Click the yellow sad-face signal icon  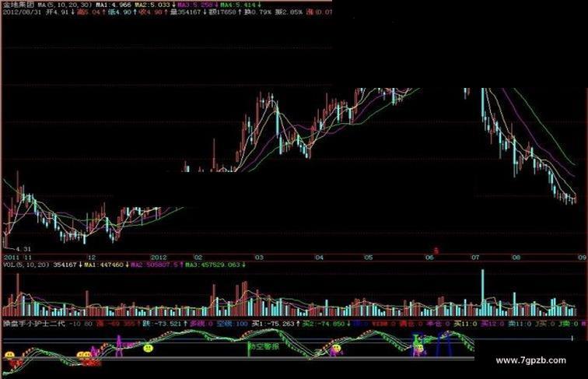pos(149,348)
